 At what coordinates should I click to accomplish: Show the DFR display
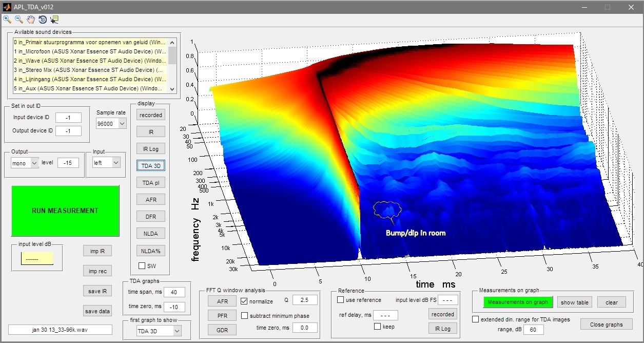[151, 216]
